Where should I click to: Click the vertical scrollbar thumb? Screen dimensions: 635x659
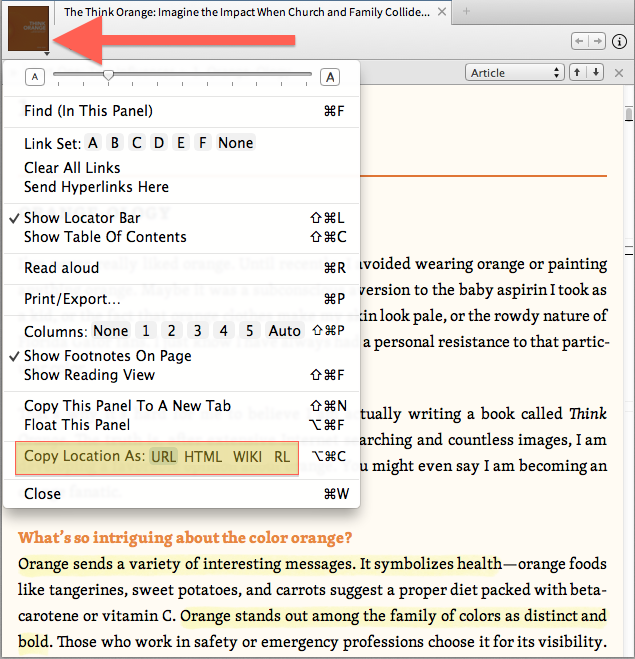pos(629,113)
